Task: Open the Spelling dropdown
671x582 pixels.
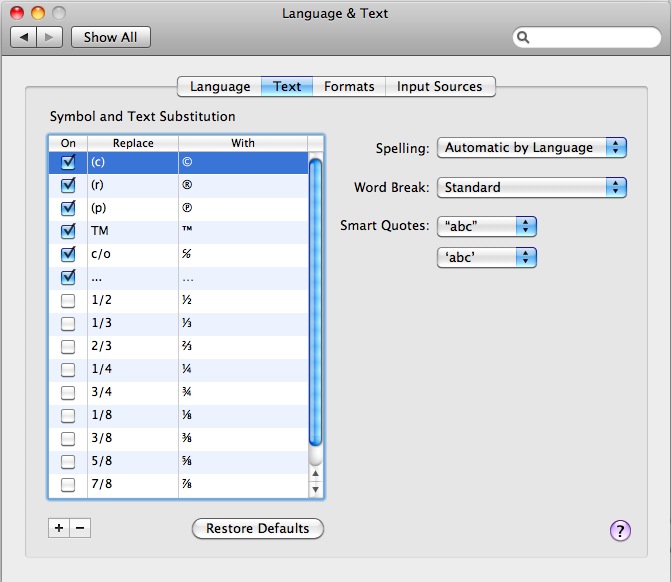Action: [x=531, y=148]
